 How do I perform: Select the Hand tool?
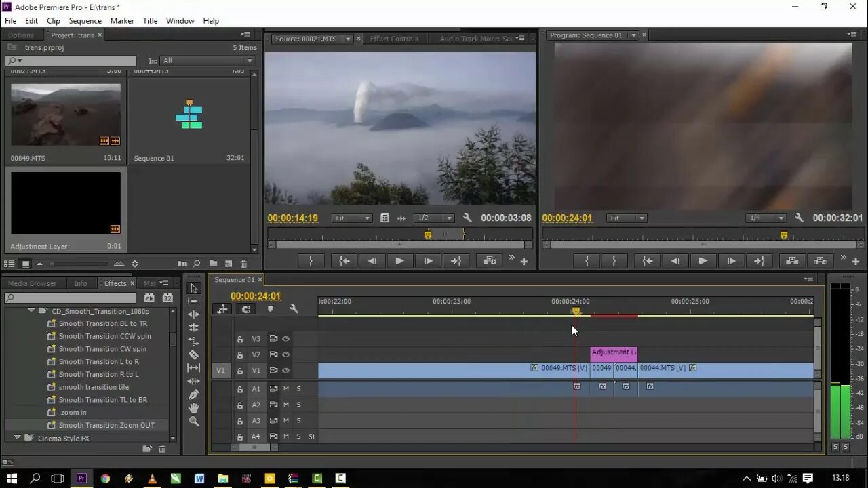[x=194, y=408]
